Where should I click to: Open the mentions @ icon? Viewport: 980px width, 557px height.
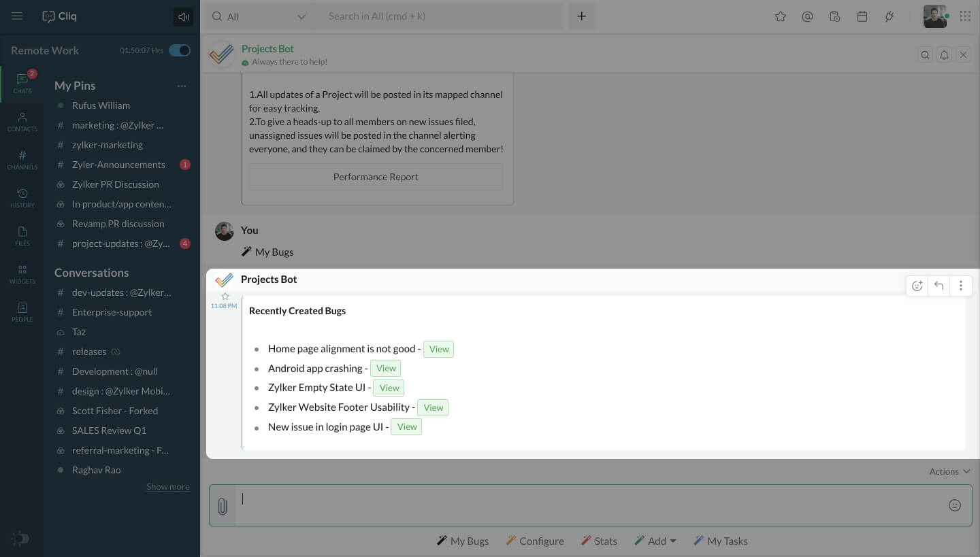pos(807,17)
